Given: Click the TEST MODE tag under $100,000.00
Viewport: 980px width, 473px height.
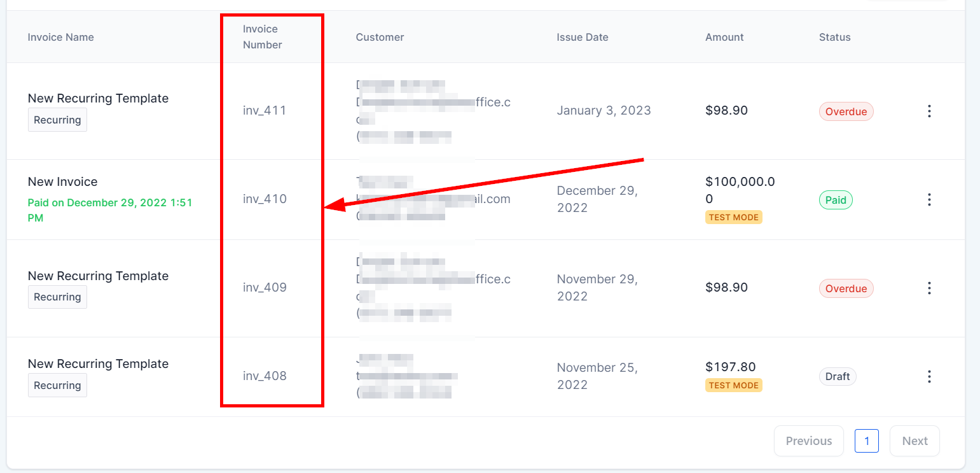Looking at the screenshot, I should [x=733, y=218].
